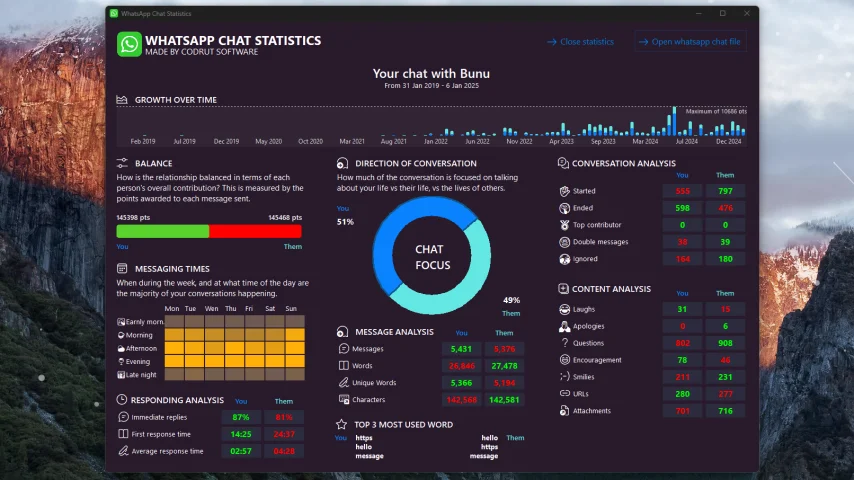This screenshot has width=854, height=480.
Task: Open whatsapp chat file button
Action: point(689,42)
